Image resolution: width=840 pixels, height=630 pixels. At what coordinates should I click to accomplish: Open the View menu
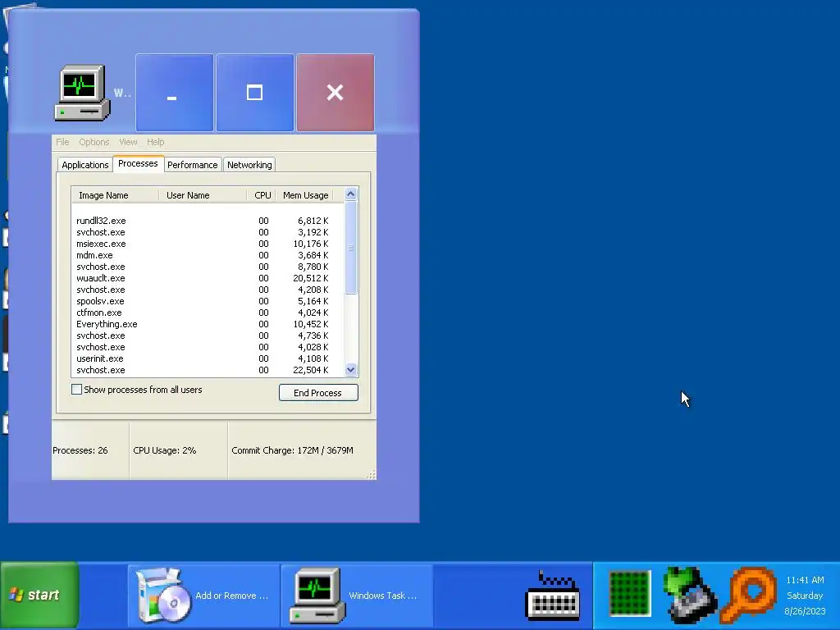[128, 142]
